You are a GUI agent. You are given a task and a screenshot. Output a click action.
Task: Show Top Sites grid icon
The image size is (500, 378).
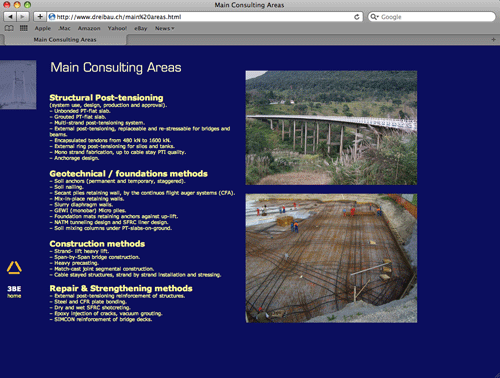pos(24,28)
